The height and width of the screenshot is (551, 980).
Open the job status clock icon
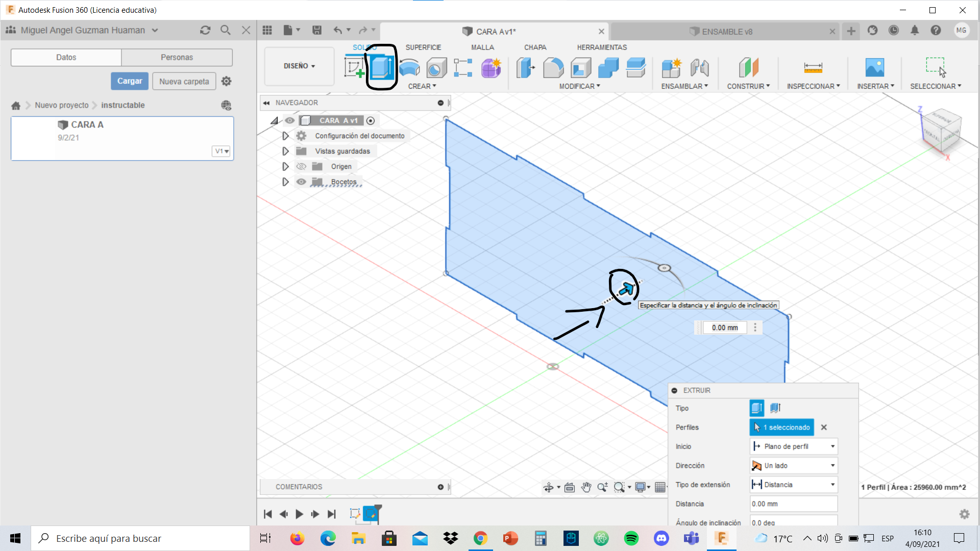[x=893, y=30]
